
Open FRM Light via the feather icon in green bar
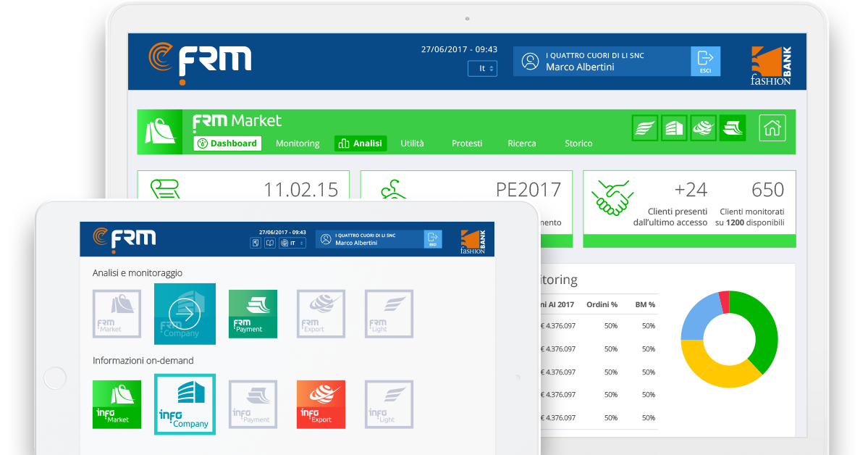coord(645,128)
